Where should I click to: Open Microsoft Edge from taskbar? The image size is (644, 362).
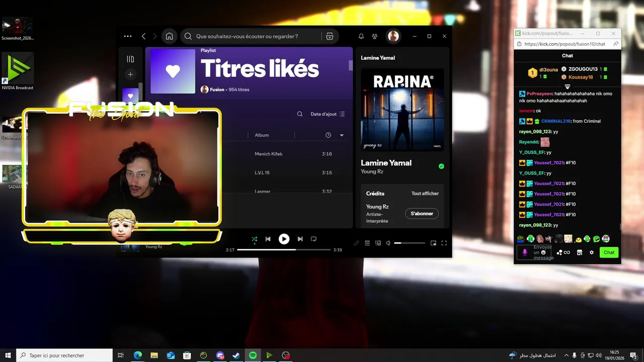(x=138, y=355)
